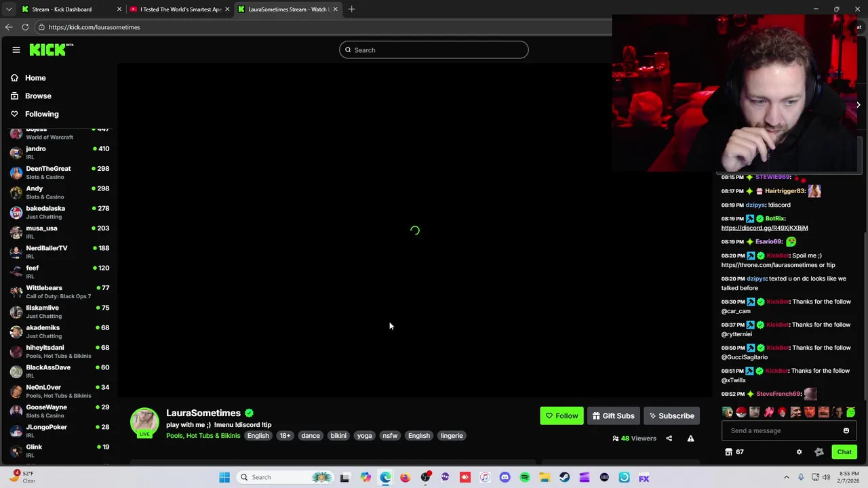The height and width of the screenshot is (488, 868).
Task: Select the nsfw tag
Action: 390,436
